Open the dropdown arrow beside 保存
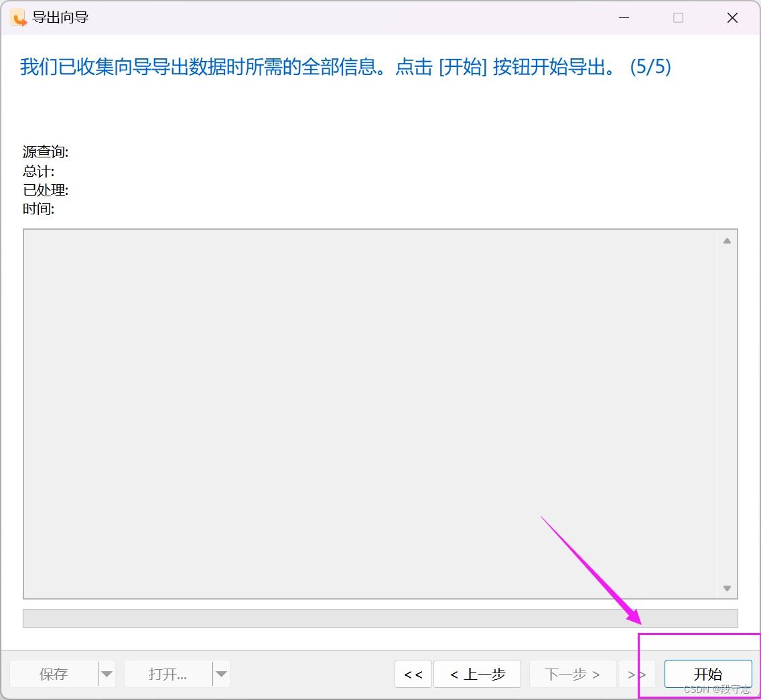The image size is (761, 700). point(107,674)
